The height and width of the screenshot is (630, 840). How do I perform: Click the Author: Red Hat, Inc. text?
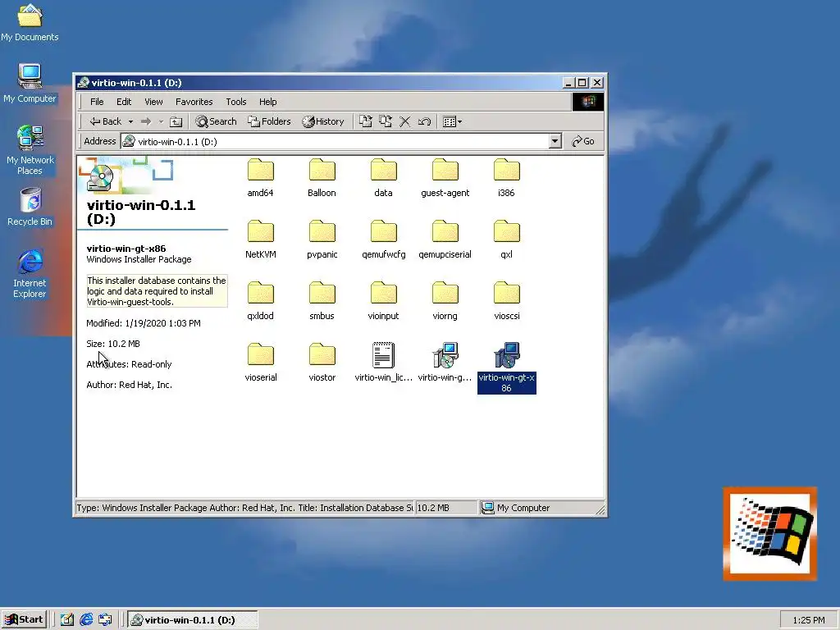(129, 385)
